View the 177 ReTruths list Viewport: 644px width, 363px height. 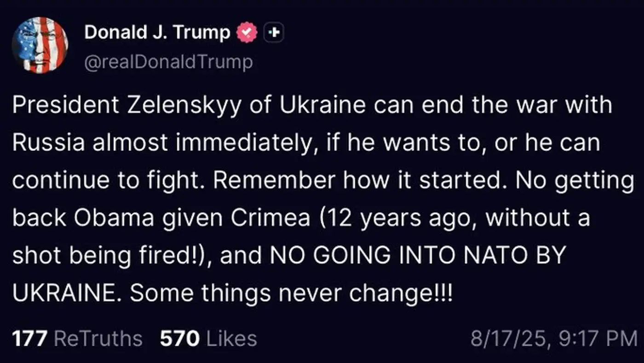pyautogui.click(x=77, y=339)
